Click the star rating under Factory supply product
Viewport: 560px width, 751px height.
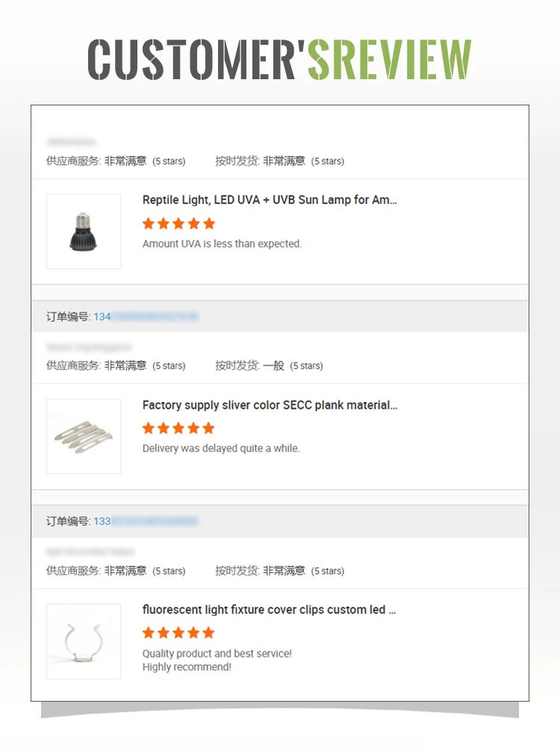click(x=178, y=428)
